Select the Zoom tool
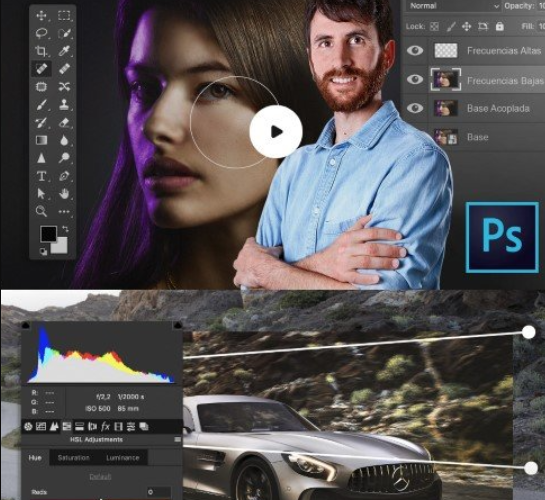545x500 pixels. [x=41, y=211]
